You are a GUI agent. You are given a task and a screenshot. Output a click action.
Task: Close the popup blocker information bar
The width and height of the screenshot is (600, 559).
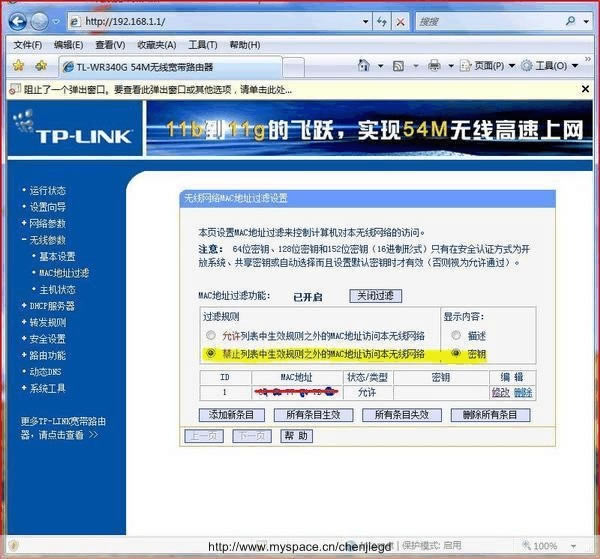click(x=585, y=89)
